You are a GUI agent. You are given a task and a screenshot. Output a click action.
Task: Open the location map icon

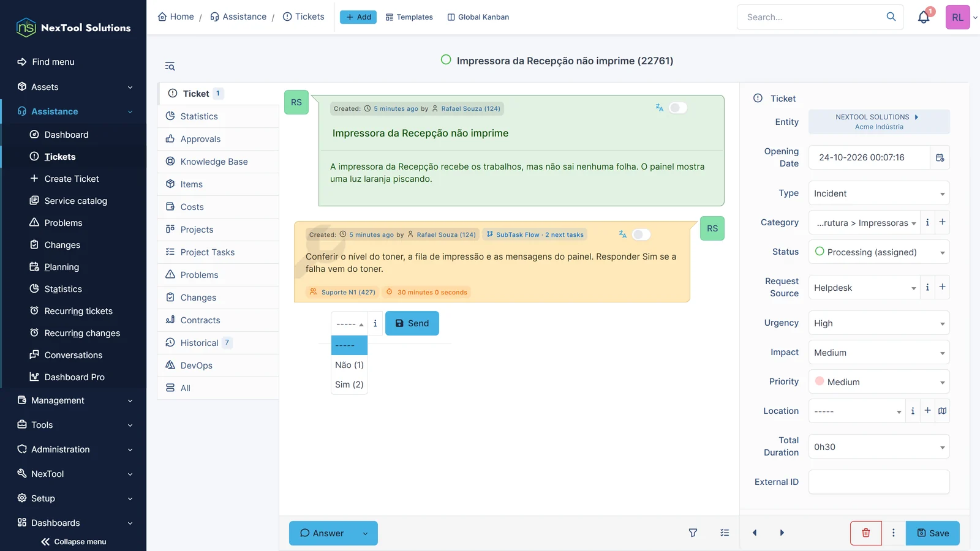click(943, 411)
